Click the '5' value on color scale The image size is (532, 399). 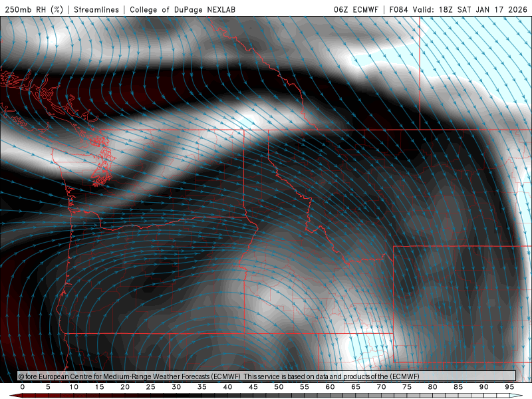coord(48,387)
